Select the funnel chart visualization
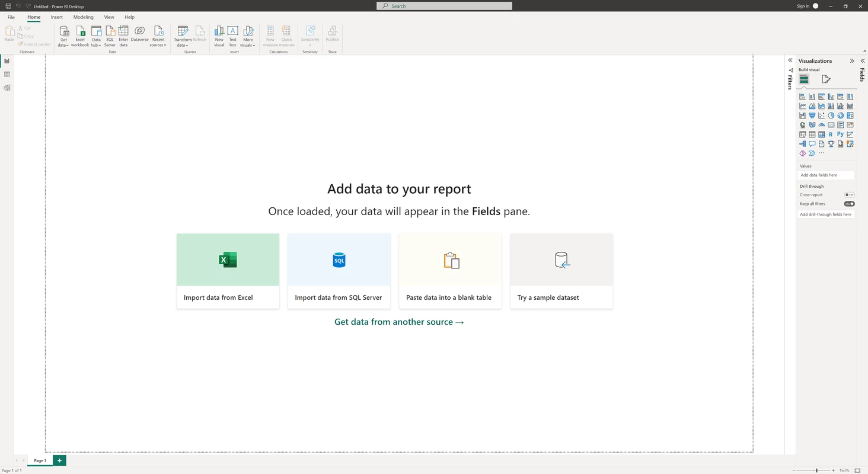The image size is (868, 474). pos(812,116)
